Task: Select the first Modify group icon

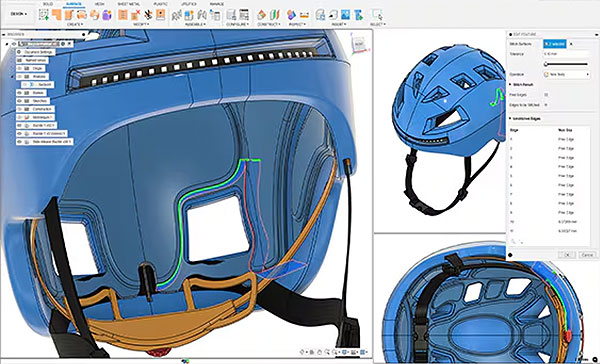Action: click(x=122, y=15)
